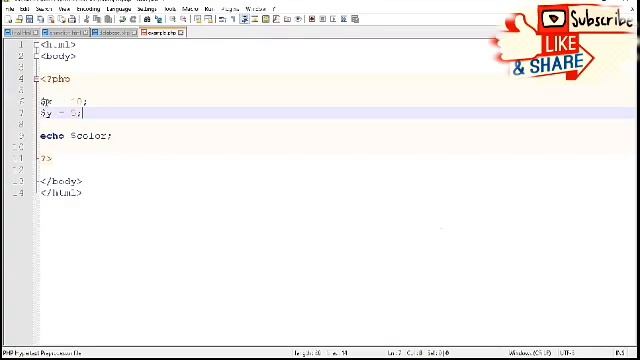Image resolution: width=640 pixels, height=360 pixels.
Task: Click the Open file toolbar icon
Action: 19,19
